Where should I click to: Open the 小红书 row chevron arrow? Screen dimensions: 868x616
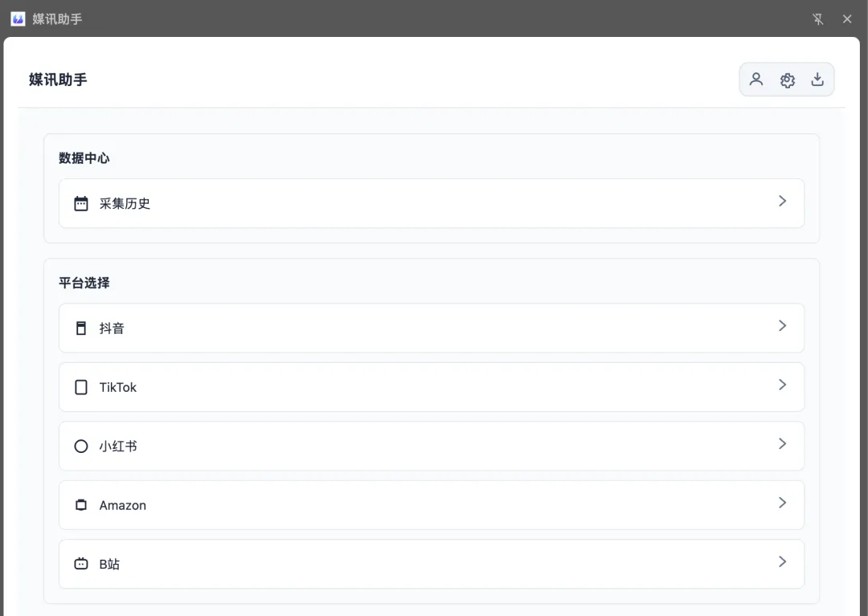coord(782,443)
